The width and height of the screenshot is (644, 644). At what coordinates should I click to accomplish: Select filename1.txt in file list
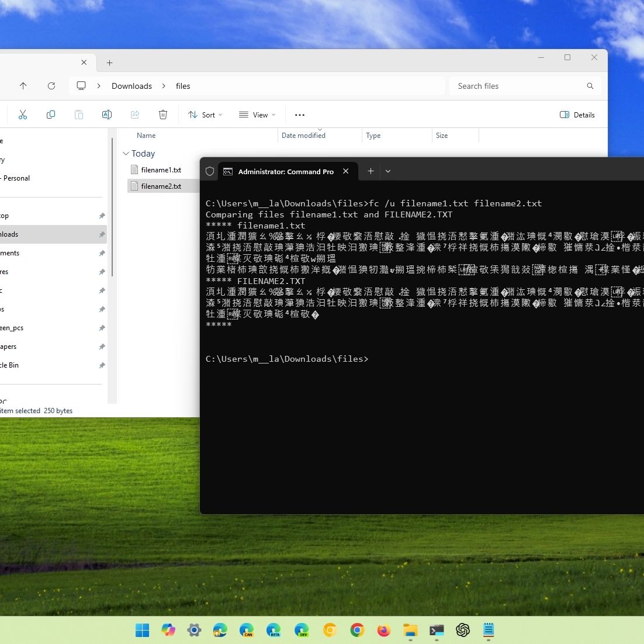[161, 170]
